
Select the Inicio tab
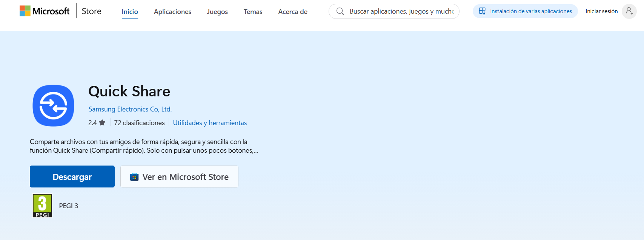(130, 12)
